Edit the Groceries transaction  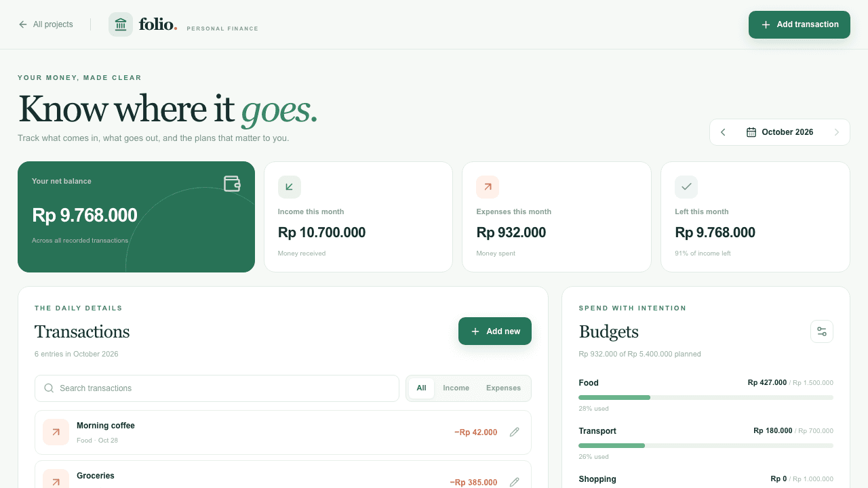tap(515, 482)
